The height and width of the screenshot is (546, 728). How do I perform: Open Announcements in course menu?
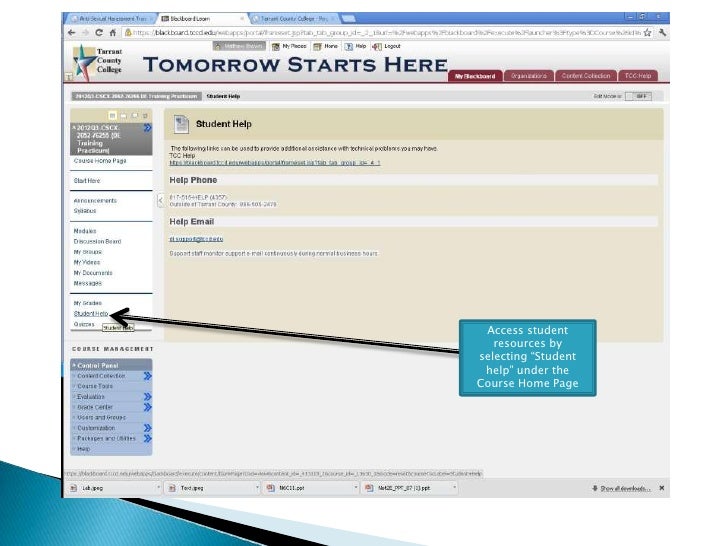[x=95, y=201]
